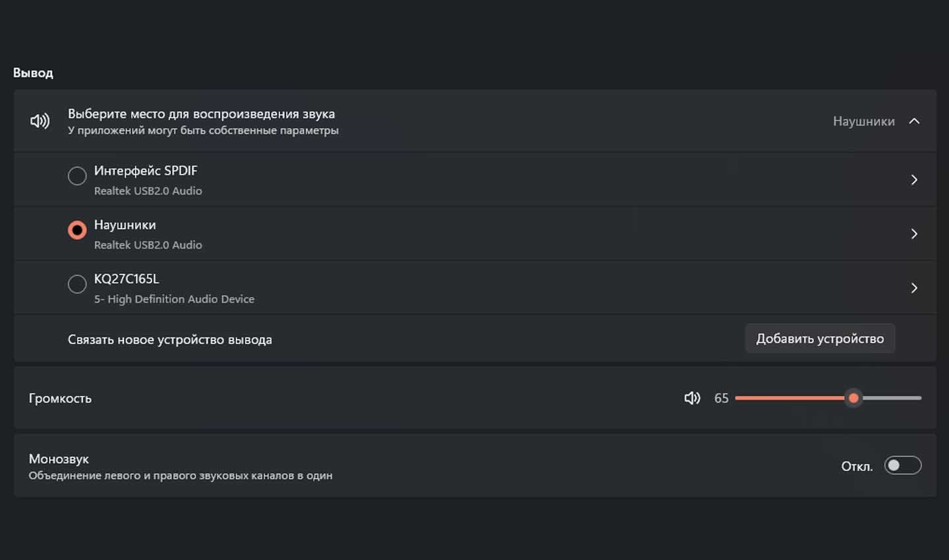949x560 pixels.
Task: Click Связать новое устройство вывода row
Action: coord(474,339)
